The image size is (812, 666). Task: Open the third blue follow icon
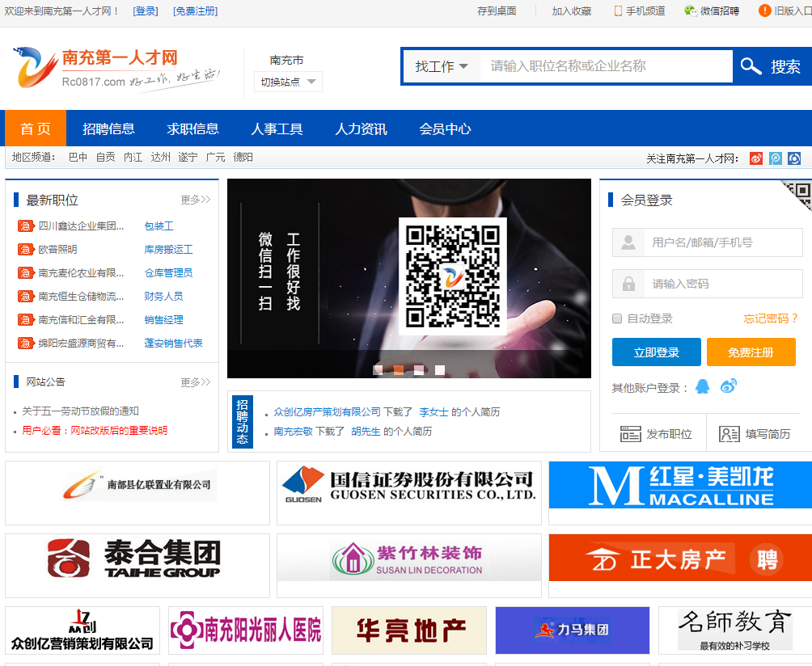point(794,158)
